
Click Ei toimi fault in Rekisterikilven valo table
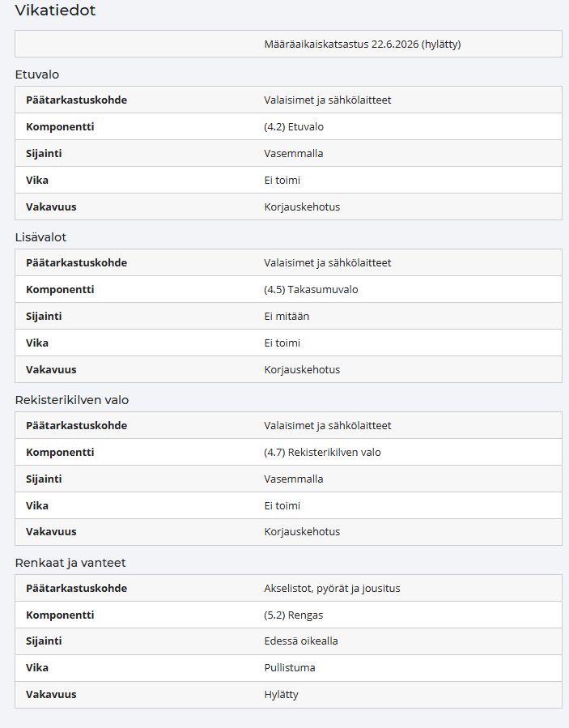(282, 505)
